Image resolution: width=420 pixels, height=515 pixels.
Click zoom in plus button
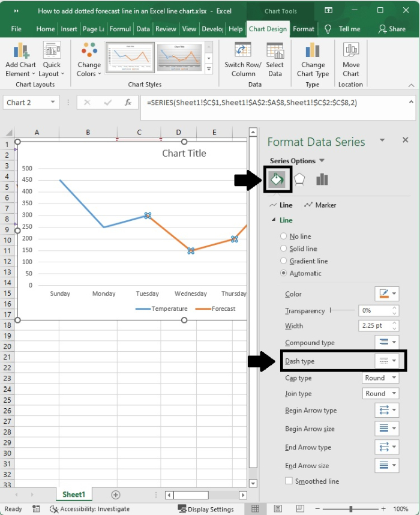point(383,509)
